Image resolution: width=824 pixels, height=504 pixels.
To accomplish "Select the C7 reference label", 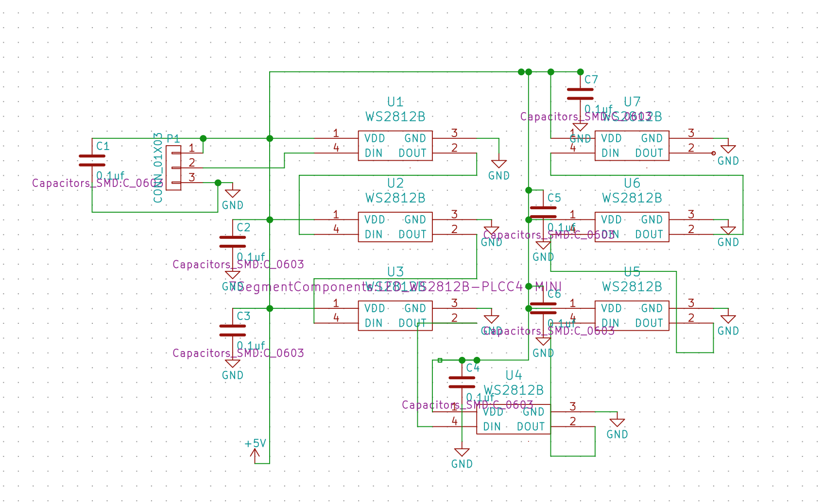I will 591,80.
